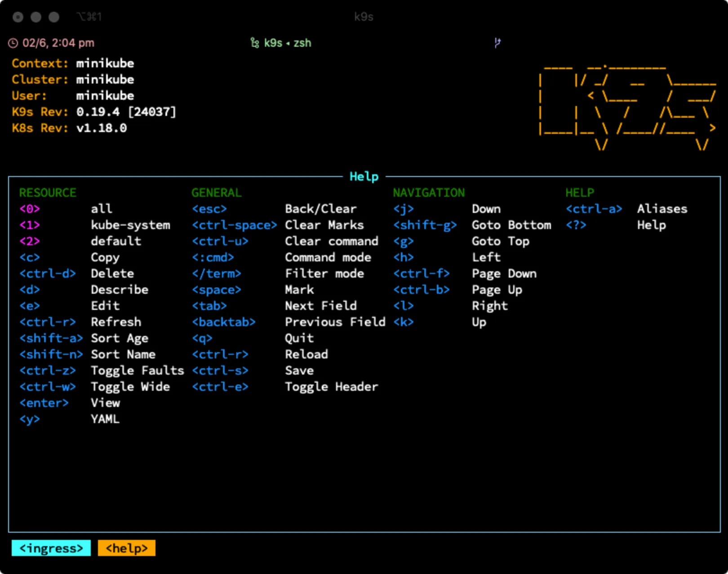The height and width of the screenshot is (574, 728).
Task: Click the <esc> key label
Action: click(209, 209)
